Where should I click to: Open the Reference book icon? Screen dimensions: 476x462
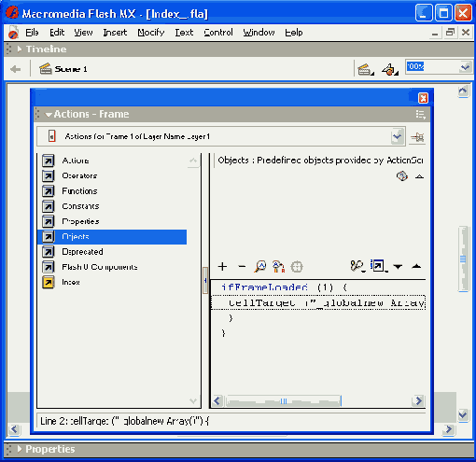pos(402,176)
